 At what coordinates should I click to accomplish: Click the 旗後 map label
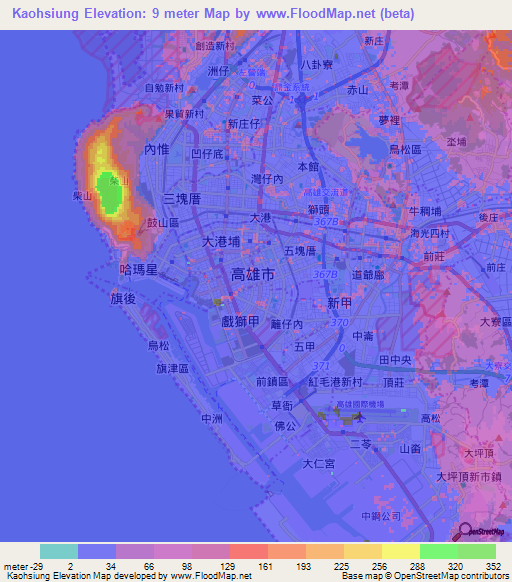click(123, 298)
